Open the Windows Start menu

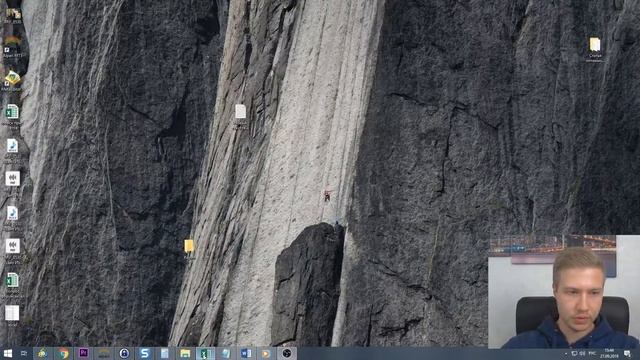pos(7,353)
